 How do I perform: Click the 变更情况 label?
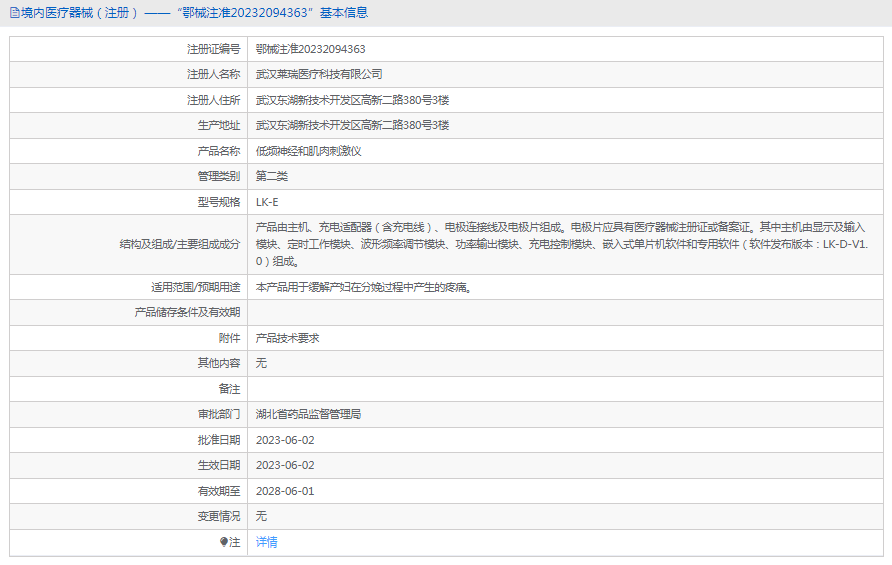click(219, 516)
